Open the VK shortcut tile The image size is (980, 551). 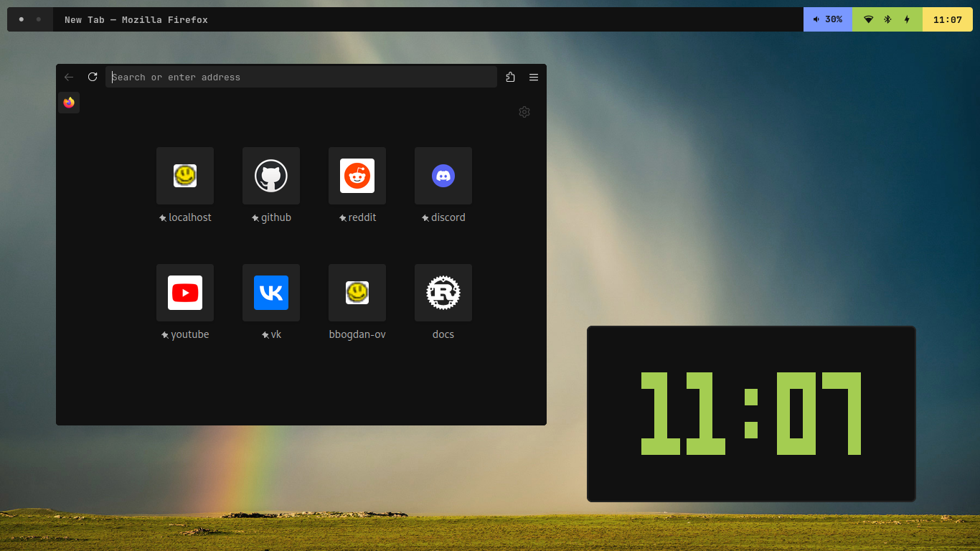(271, 293)
